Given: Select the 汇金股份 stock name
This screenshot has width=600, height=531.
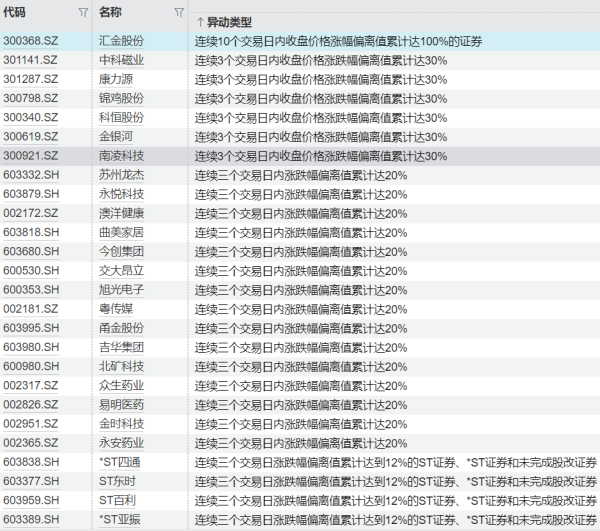Looking at the screenshot, I should pos(121,41).
